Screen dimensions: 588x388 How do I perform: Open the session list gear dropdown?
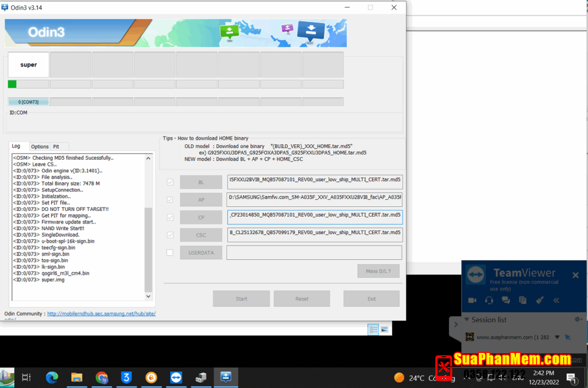(x=578, y=320)
